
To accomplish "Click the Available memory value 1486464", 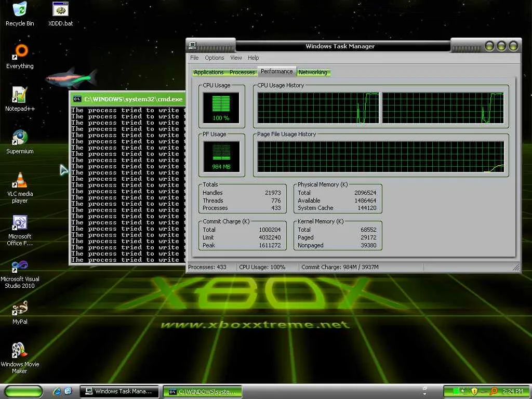I will click(x=365, y=201).
